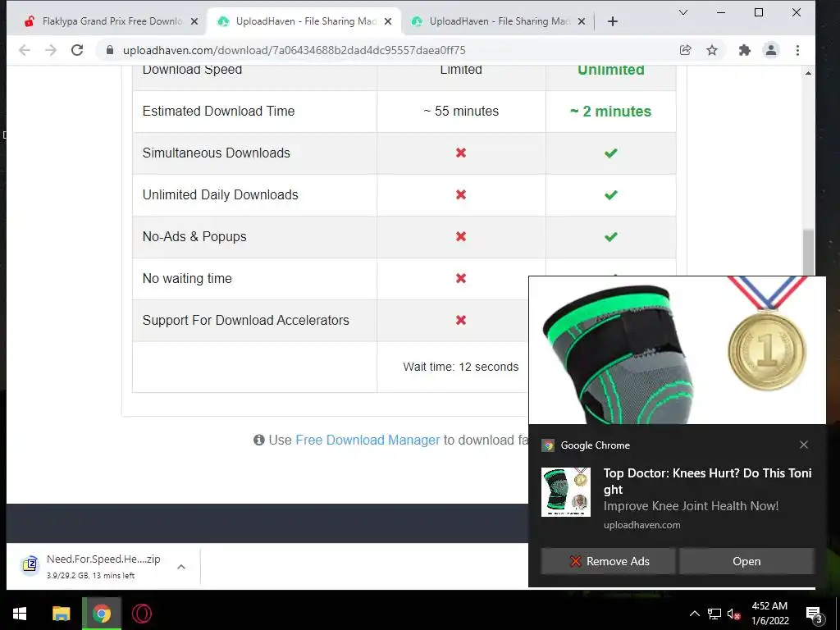Click red X for No-Ads & Popups
This screenshot has width=840, height=630.
click(x=461, y=236)
